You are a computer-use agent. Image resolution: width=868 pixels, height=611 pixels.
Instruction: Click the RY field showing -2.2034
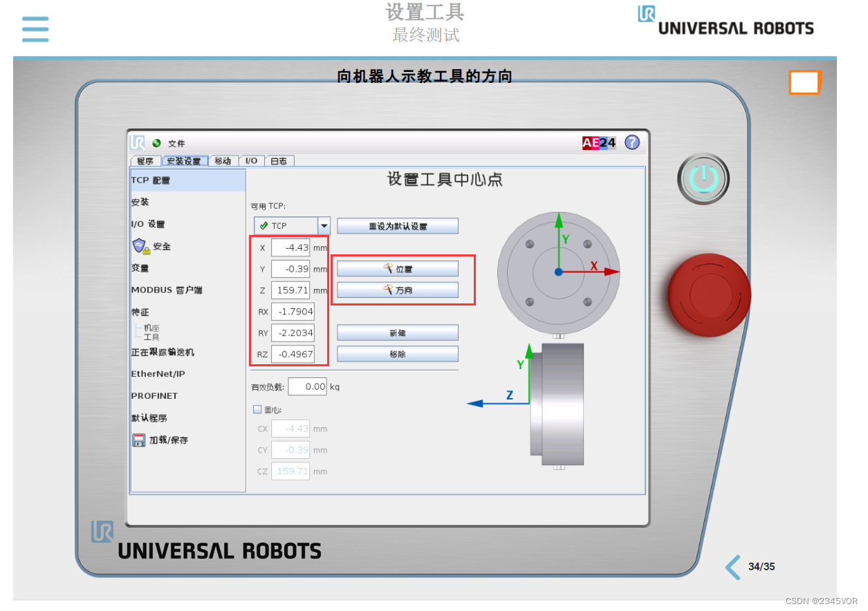pyautogui.click(x=293, y=333)
